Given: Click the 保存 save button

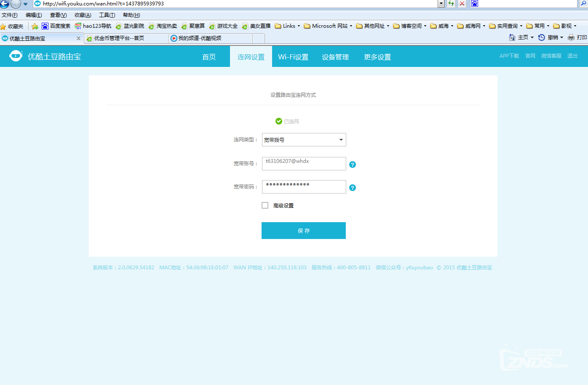Looking at the screenshot, I should pyautogui.click(x=304, y=231).
